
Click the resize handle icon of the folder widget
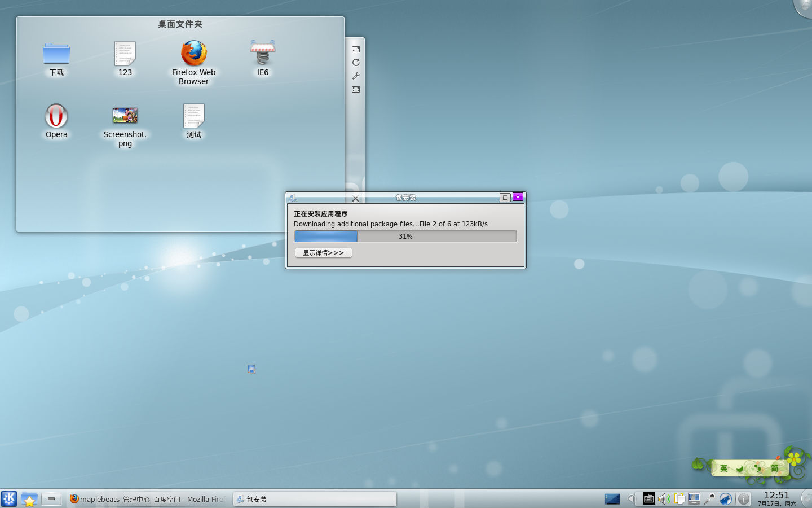356,49
